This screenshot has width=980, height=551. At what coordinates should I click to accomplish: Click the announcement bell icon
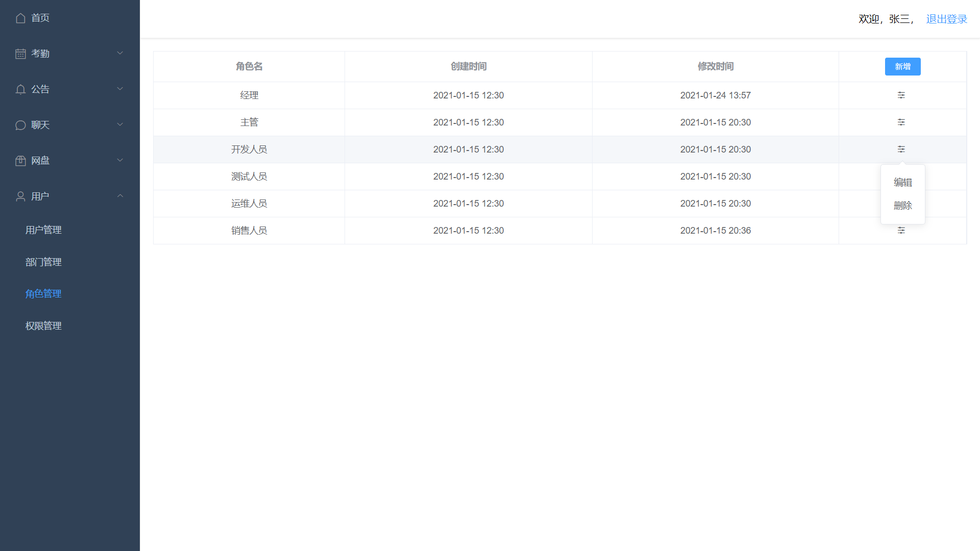(20, 90)
